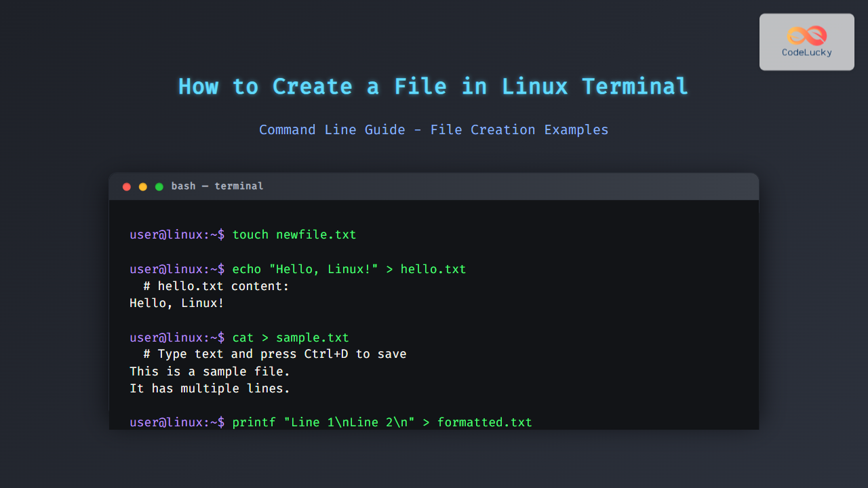This screenshot has height=488, width=868.
Task: Click the green maximize dot of terminal
Action: pos(159,186)
